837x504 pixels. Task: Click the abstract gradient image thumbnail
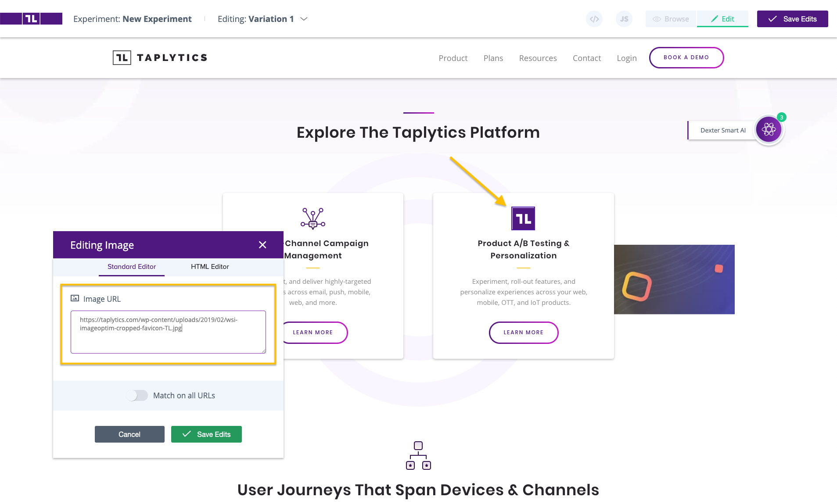(674, 279)
